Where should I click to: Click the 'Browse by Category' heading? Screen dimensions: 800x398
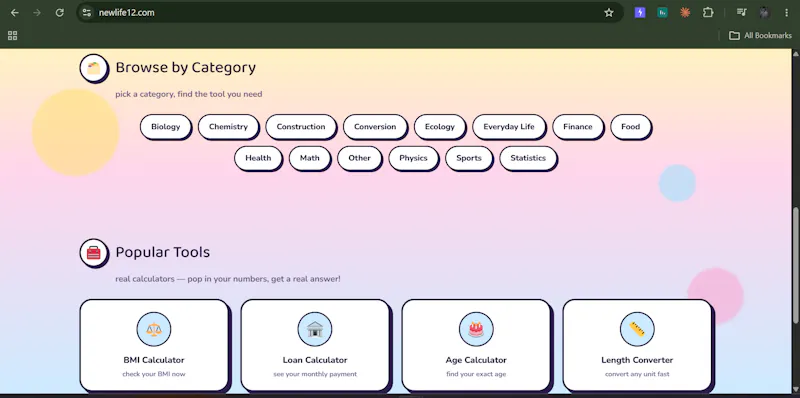[186, 68]
